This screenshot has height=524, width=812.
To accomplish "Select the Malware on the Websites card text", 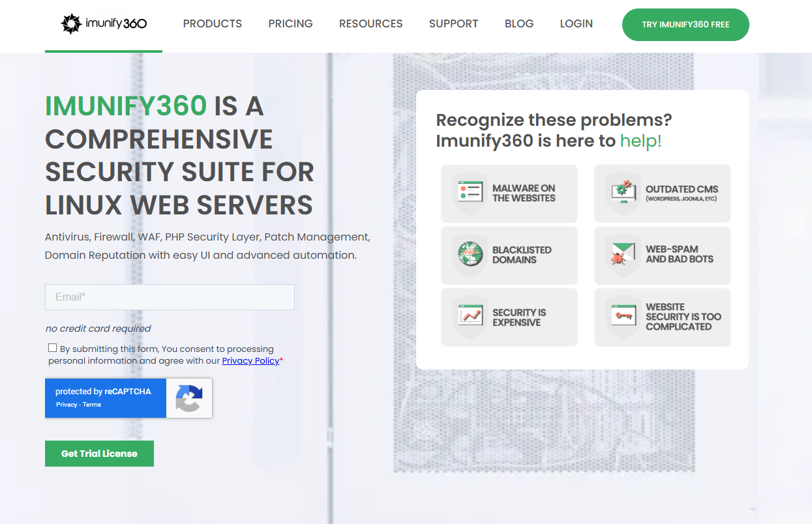I will pos(524,193).
